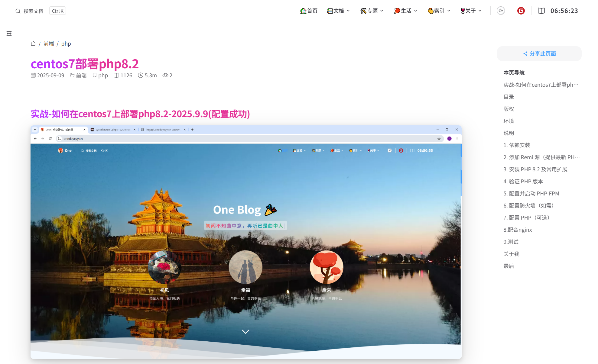This screenshot has height=364, width=598.
Task: Expand the 专题 dropdown chevron
Action: [382, 11]
